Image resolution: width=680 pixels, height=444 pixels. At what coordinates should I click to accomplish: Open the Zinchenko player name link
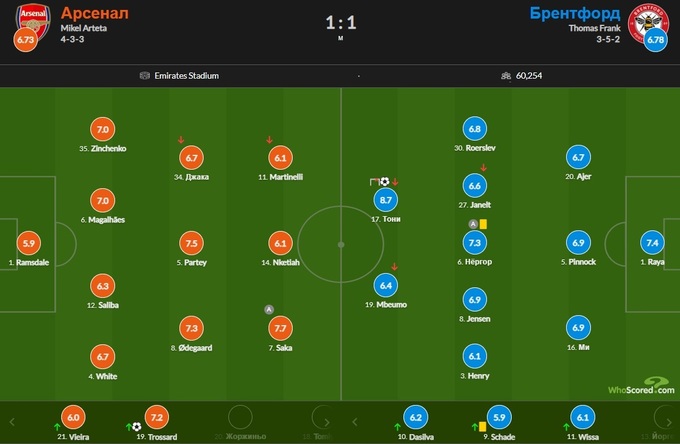[x=103, y=148]
